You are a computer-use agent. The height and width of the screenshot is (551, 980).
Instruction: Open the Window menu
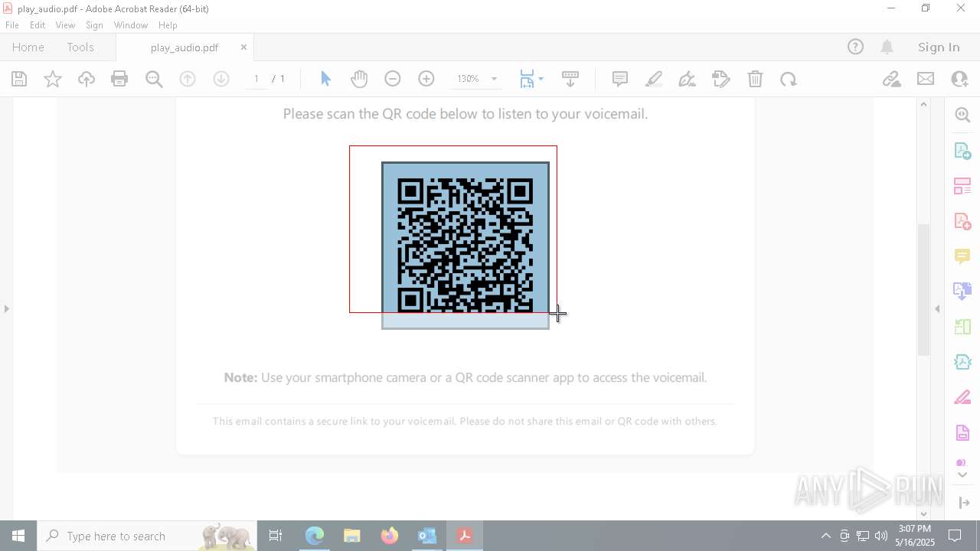click(131, 25)
